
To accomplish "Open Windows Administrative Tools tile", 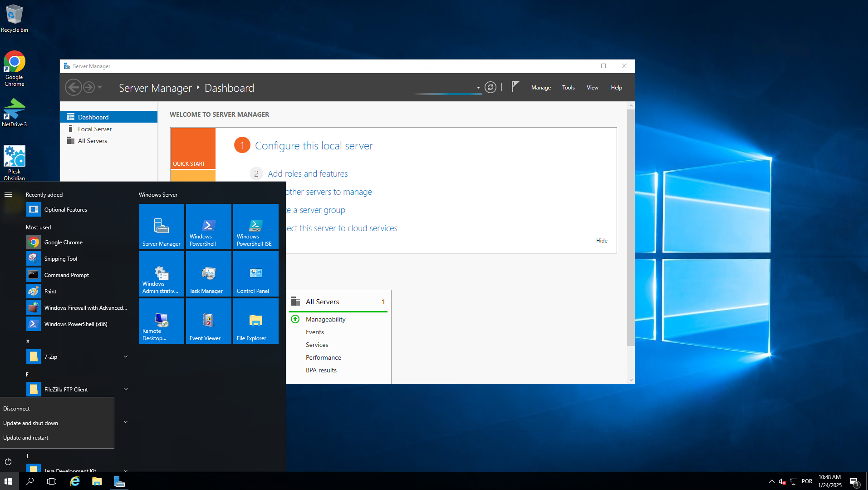I will point(162,274).
